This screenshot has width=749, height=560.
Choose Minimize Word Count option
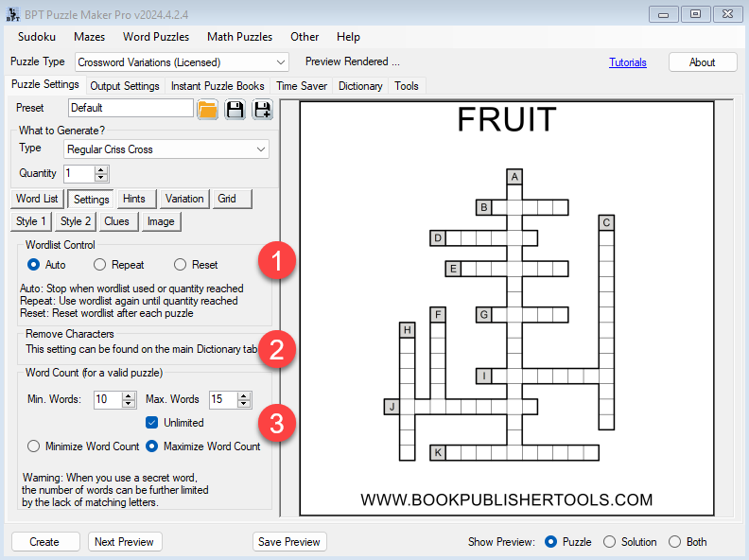point(35,446)
